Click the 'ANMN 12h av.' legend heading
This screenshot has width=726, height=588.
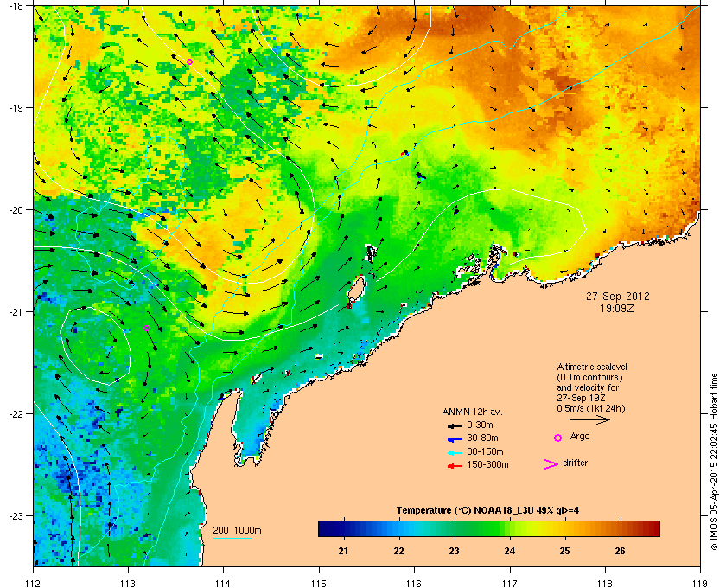(x=472, y=412)
